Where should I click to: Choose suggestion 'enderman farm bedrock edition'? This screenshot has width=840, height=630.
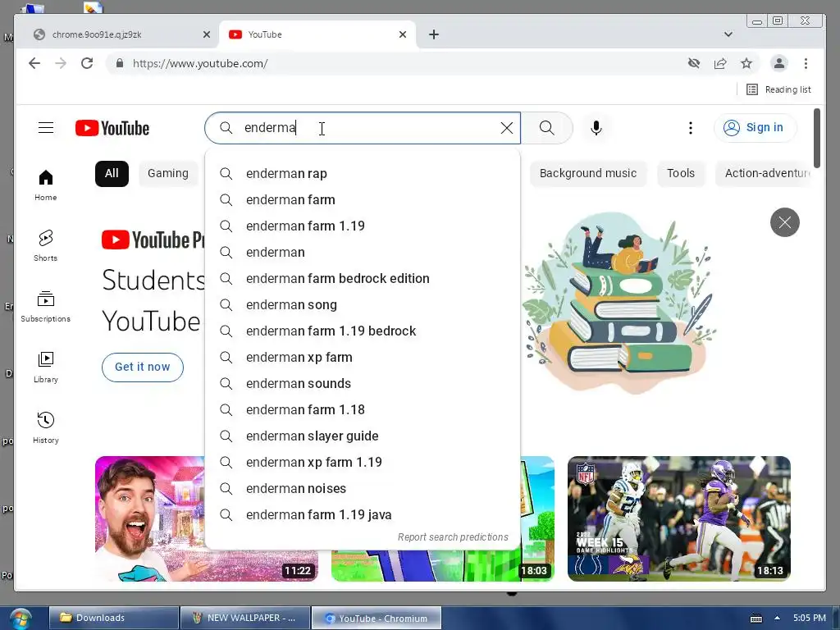tap(363, 279)
